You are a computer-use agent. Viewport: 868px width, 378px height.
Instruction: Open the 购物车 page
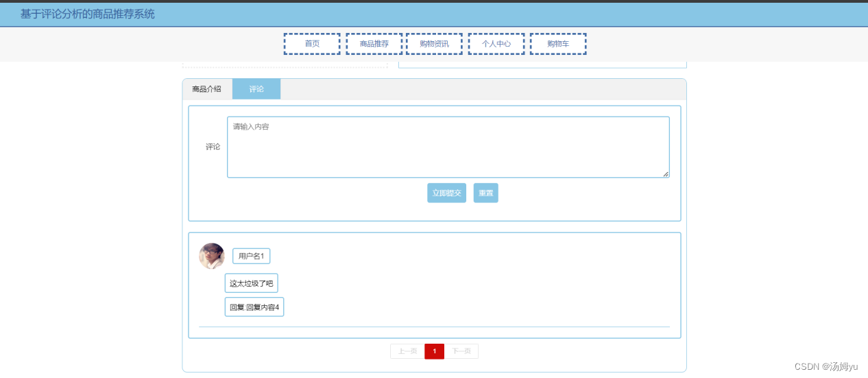coord(558,44)
